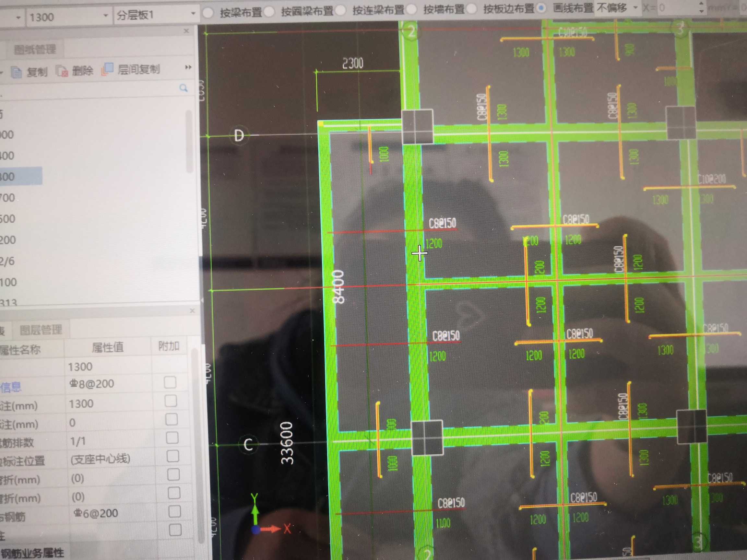Switch to the 图层管理 tab

coord(41,330)
